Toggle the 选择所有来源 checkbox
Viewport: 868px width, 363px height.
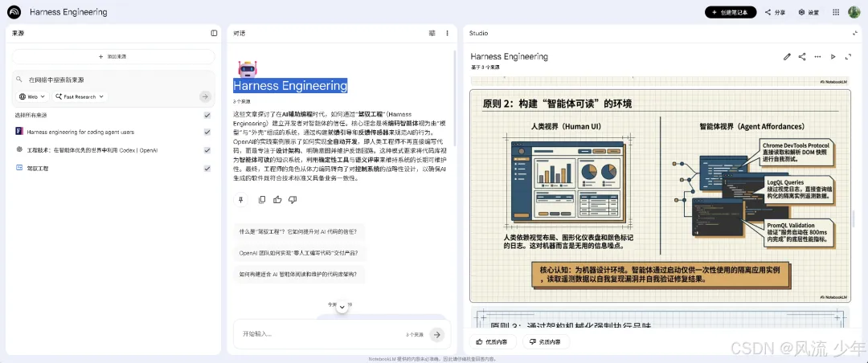[x=207, y=115]
